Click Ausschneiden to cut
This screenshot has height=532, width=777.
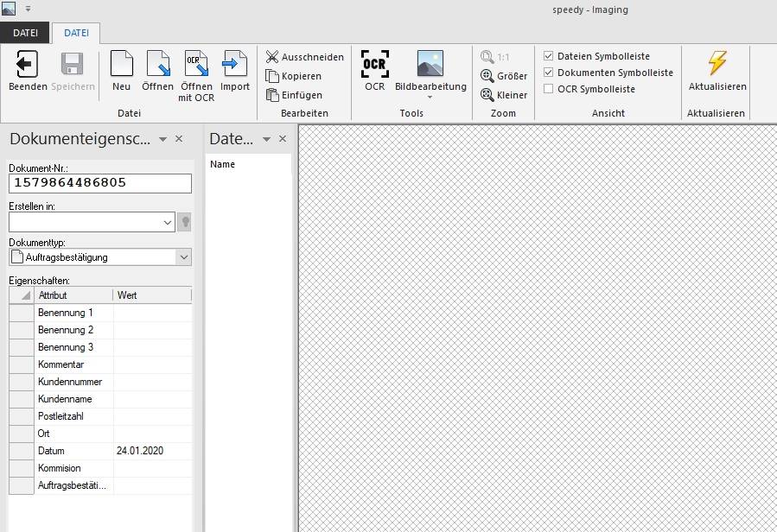304,57
